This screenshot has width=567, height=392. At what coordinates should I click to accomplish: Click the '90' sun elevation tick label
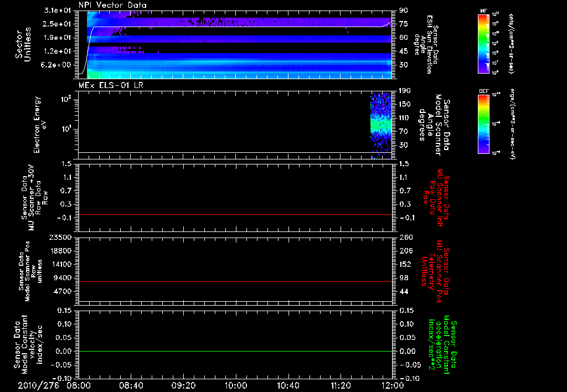click(404, 10)
